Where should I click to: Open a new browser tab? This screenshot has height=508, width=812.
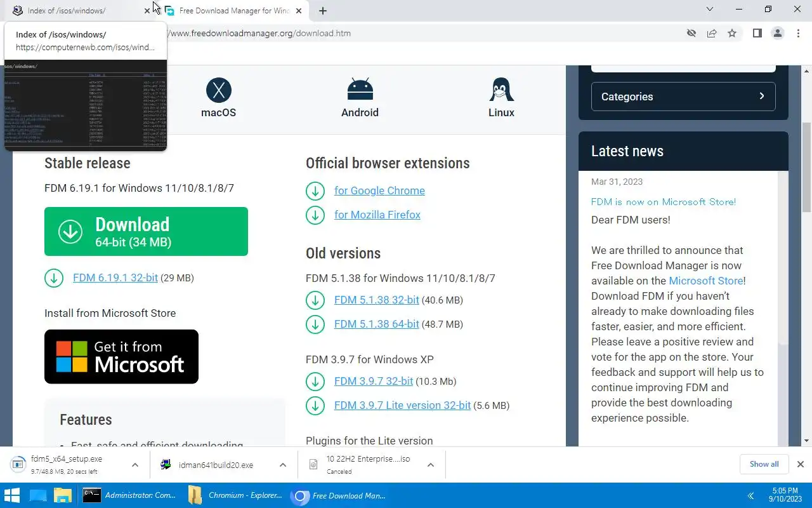pos(323,11)
